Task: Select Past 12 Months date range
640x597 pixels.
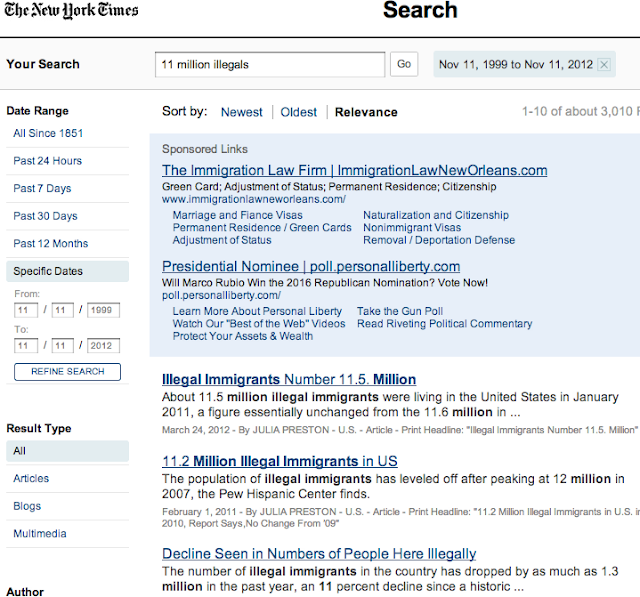Action: [x=51, y=244]
